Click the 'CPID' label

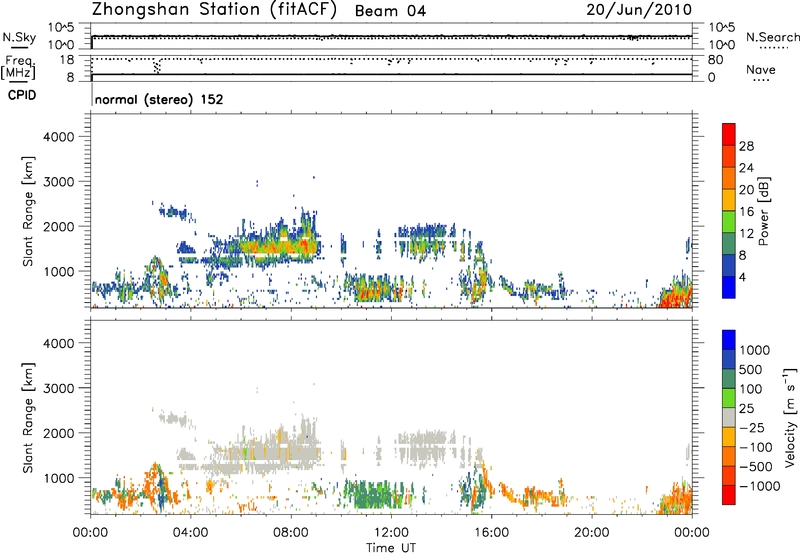(22, 95)
